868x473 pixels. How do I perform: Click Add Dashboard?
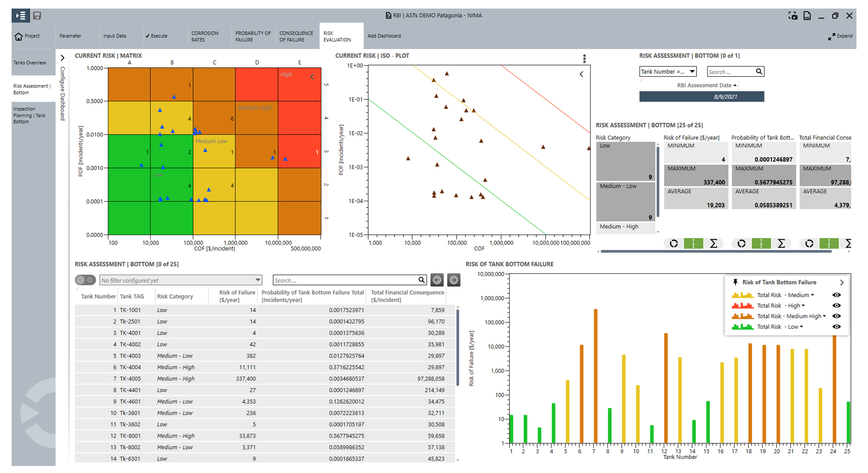(x=384, y=36)
